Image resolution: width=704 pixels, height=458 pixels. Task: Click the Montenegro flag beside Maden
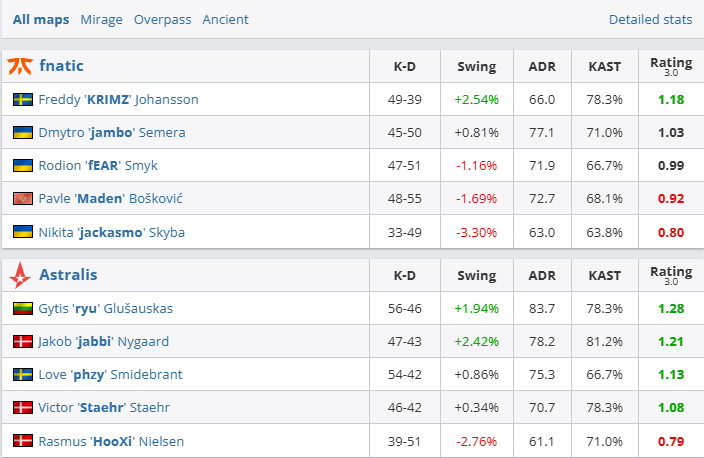coord(22,199)
